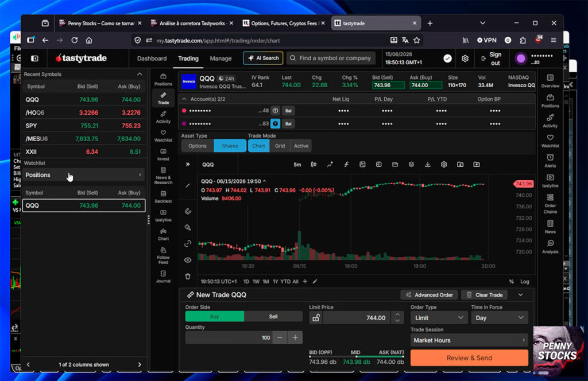The height and width of the screenshot is (381, 588).
Task: Open Backtest tool icon
Action: (x=163, y=197)
